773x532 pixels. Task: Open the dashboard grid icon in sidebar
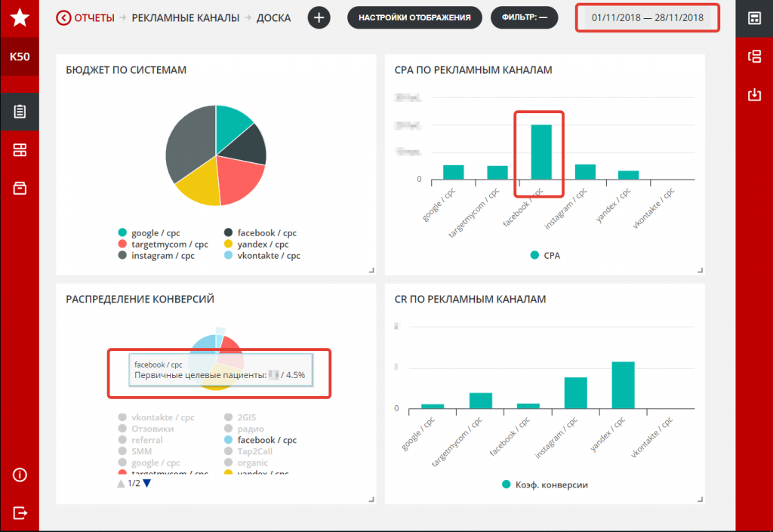click(20, 149)
